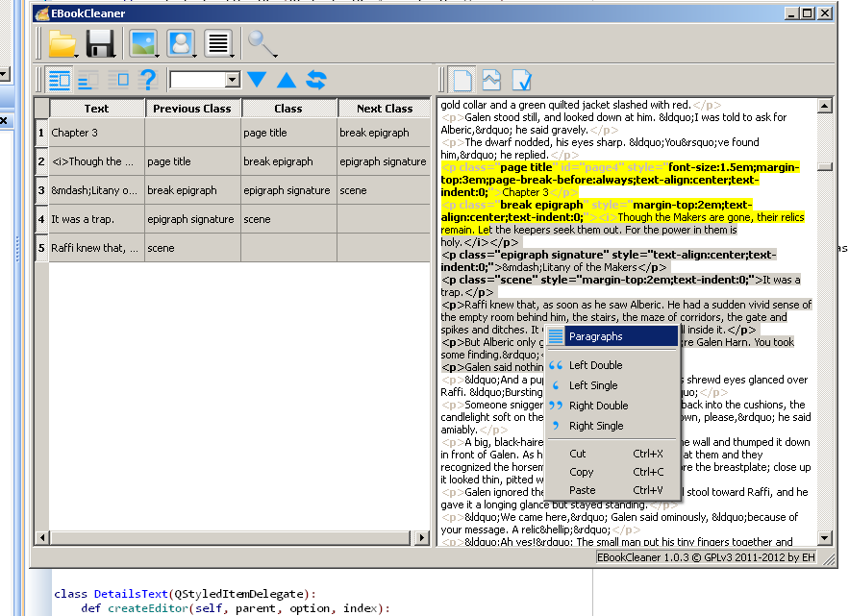Click the blue question mark icon

pyautogui.click(x=147, y=80)
